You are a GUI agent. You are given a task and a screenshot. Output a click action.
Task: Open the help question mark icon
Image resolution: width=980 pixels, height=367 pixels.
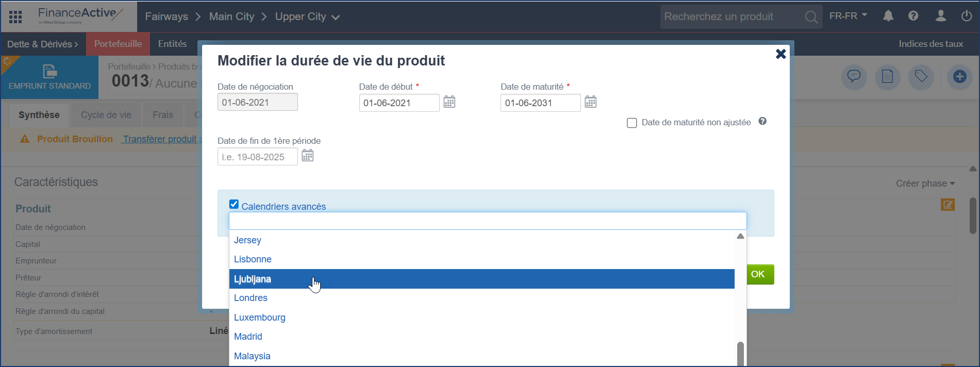pos(913,16)
